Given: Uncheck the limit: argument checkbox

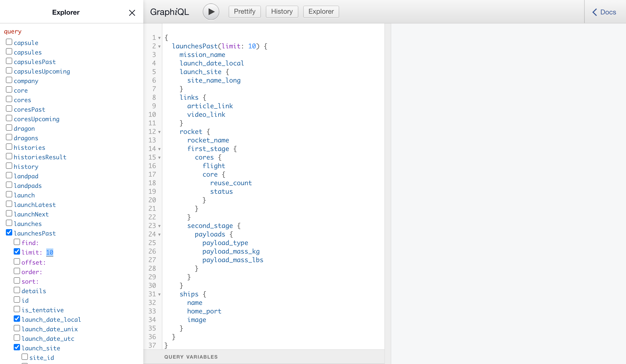Looking at the screenshot, I should 17,251.
